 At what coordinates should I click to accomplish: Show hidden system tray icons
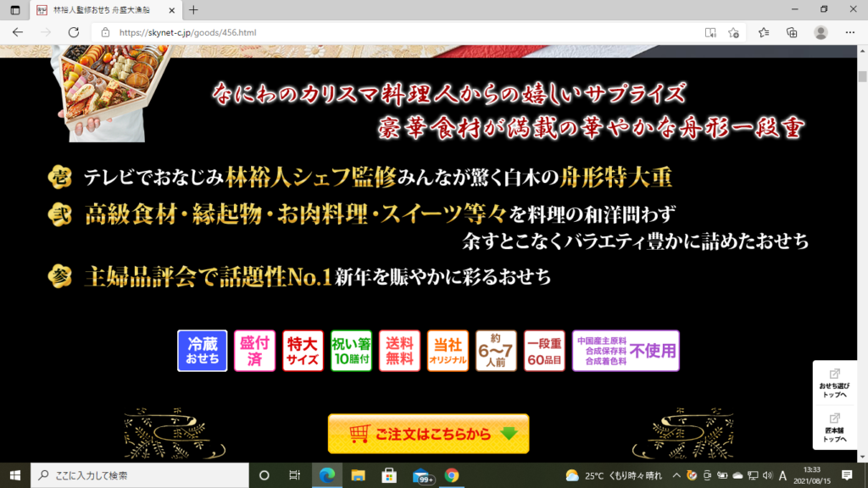(x=676, y=475)
